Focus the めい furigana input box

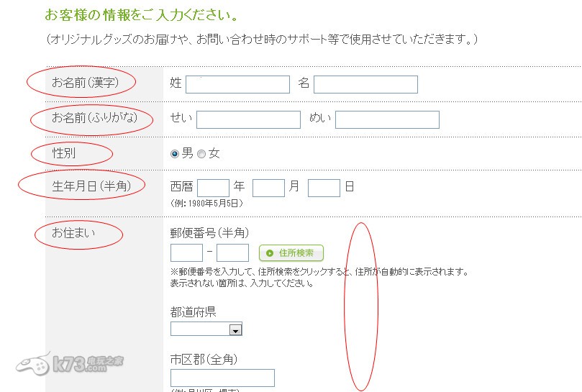click(x=387, y=119)
